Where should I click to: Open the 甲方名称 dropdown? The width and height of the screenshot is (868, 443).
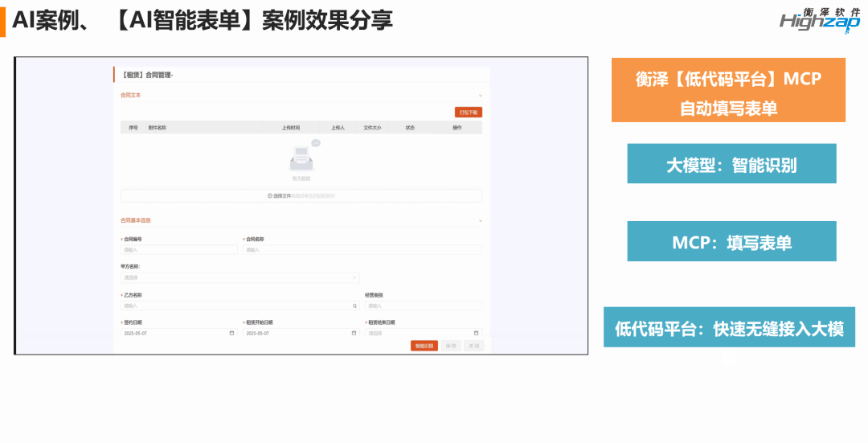[x=240, y=277]
